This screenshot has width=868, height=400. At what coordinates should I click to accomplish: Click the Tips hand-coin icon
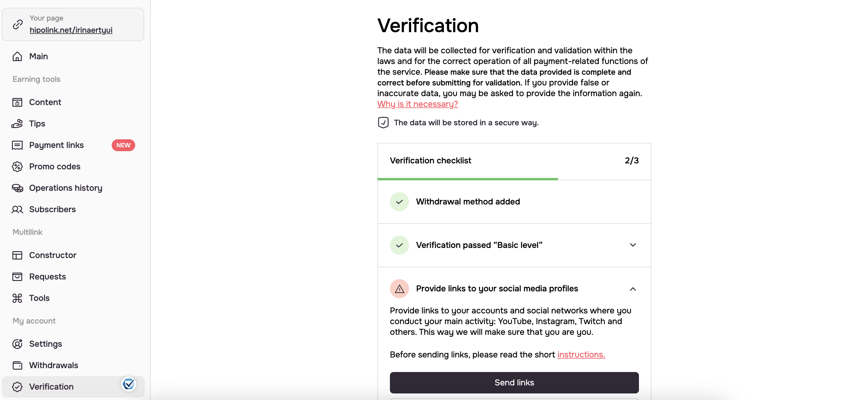click(17, 124)
